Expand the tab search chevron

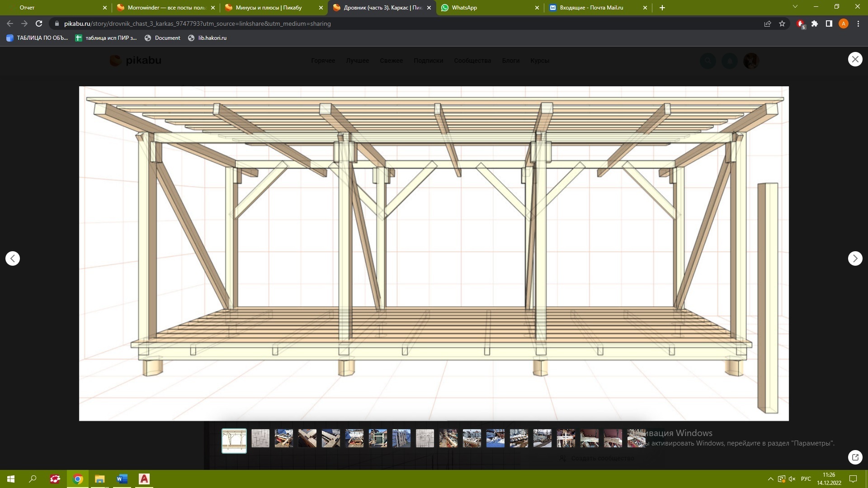[795, 7]
